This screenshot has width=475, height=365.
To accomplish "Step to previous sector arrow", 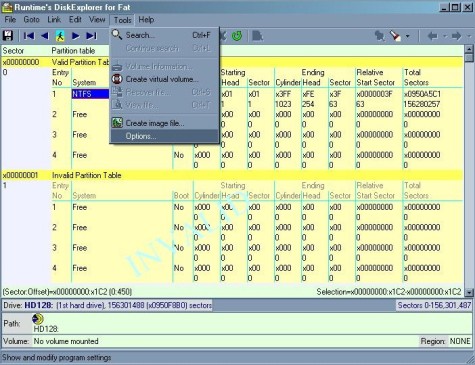I will pyautogui.click(x=45, y=36).
